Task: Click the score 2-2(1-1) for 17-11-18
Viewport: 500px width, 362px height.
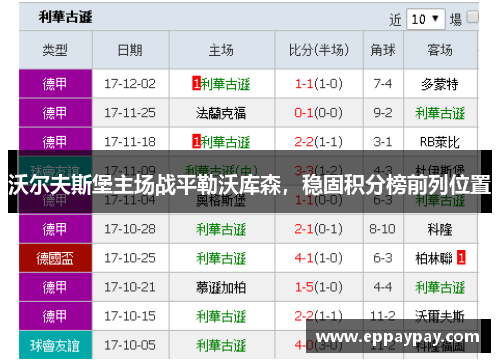Action: click(x=319, y=142)
